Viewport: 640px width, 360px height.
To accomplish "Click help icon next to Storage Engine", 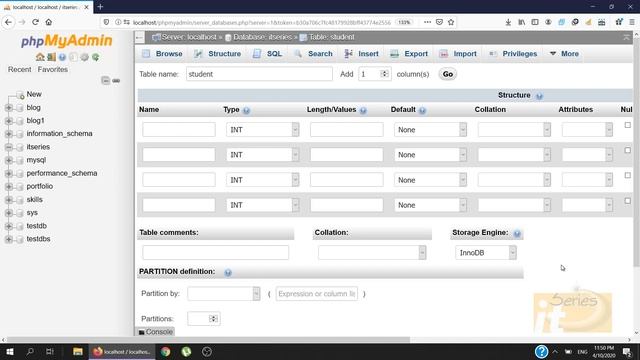I will 517,233.
